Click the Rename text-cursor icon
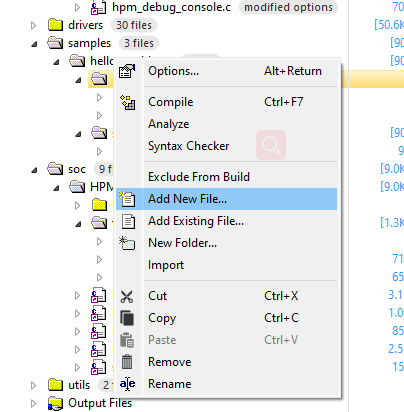Viewport: 404px width, 412px height. pos(127,384)
